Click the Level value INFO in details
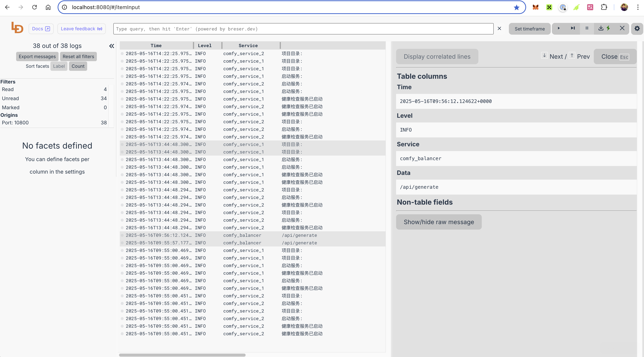The image size is (644, 357). click(x=516, y=130)
